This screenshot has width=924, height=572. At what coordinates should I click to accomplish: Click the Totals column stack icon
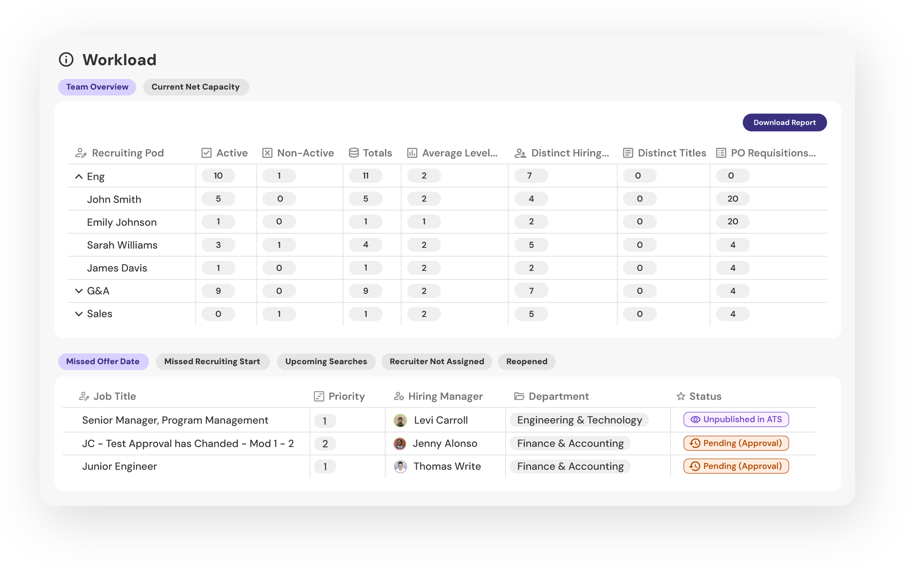pos(353,153)
